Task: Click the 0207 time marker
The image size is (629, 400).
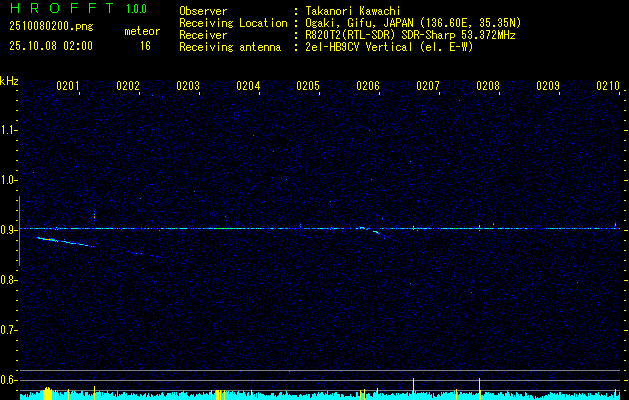Action: tap(428, 86)
